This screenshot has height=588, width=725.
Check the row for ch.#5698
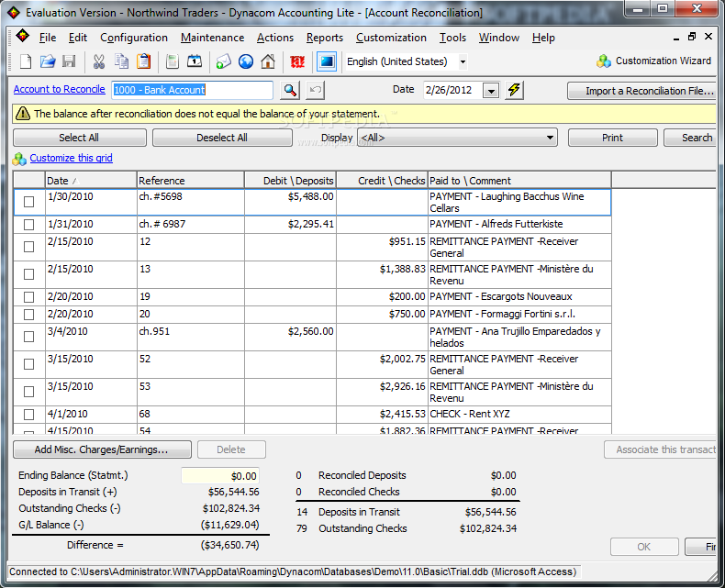[x=28, y=202]
